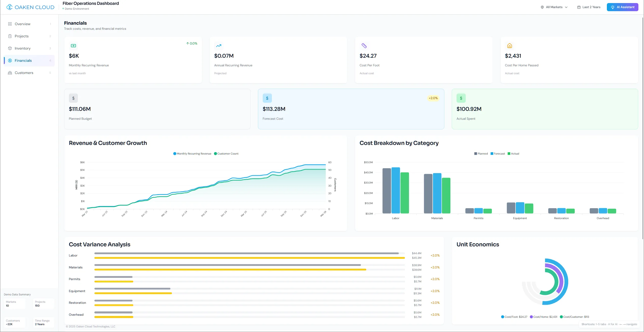Click the Equipment +2.0% variance value
The width and height of the screenshot is (644, 332).
[435, 291]
